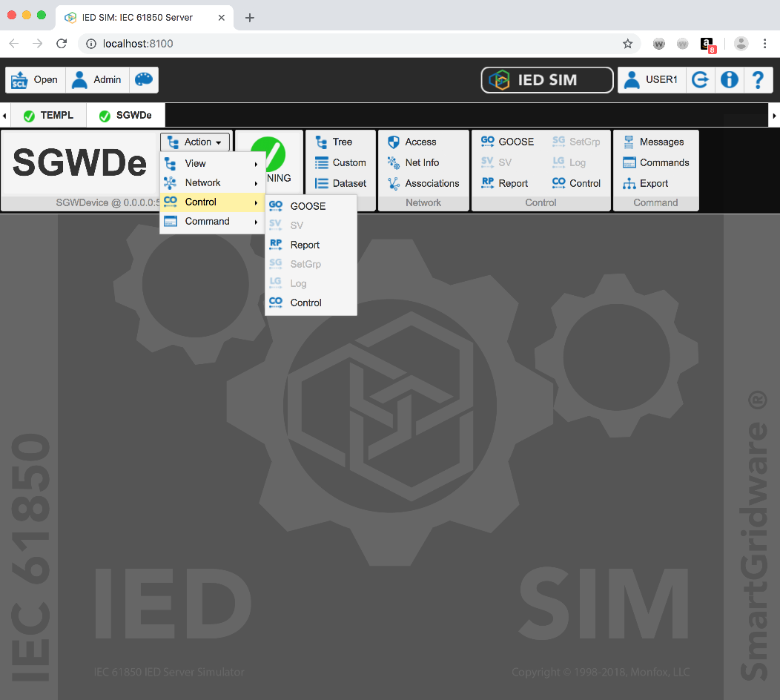The image size is (780, 700).
Task: Click the disabled SetGrp submenu entry
Action: [x=311, y=264]
